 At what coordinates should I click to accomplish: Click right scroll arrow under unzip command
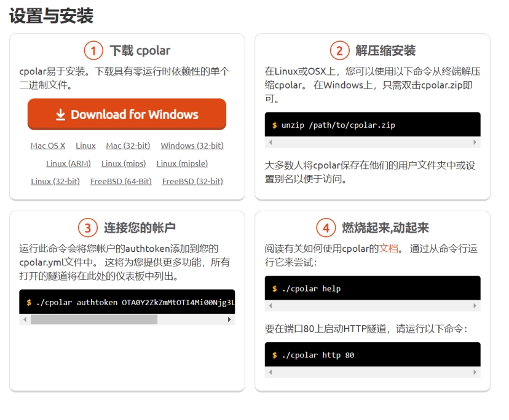[x=475, y=142]
